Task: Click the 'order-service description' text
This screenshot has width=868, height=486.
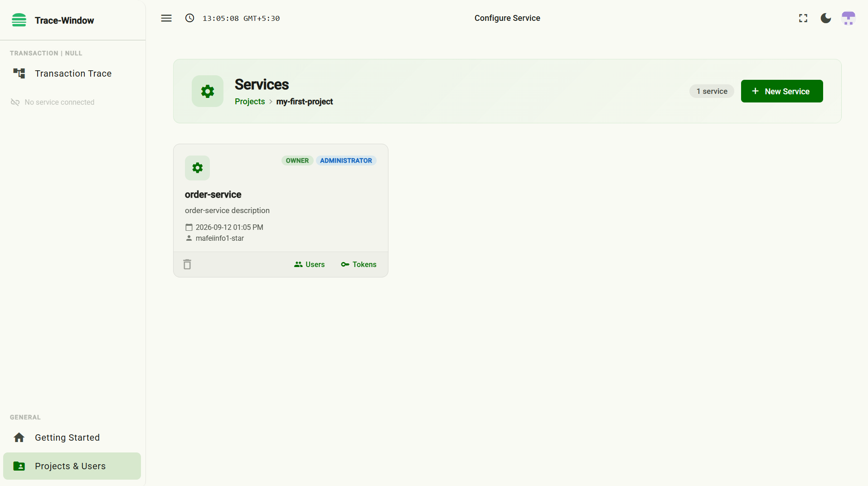Action: tap(227, 210)
